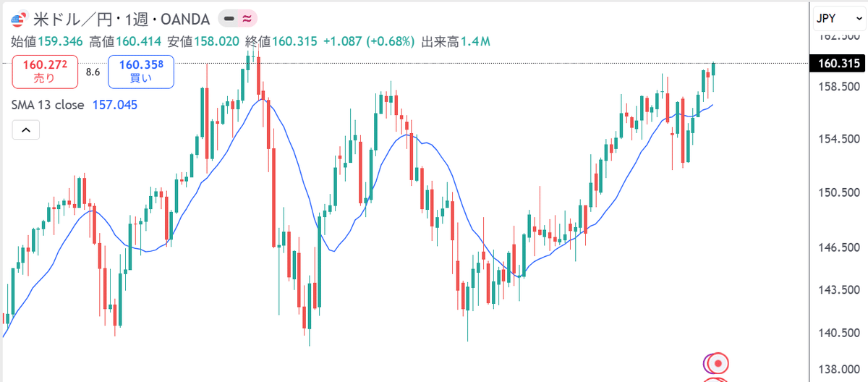The image size is (868, 382).
Task: Click the 160.315 current price label
Action: click(838, 64)
